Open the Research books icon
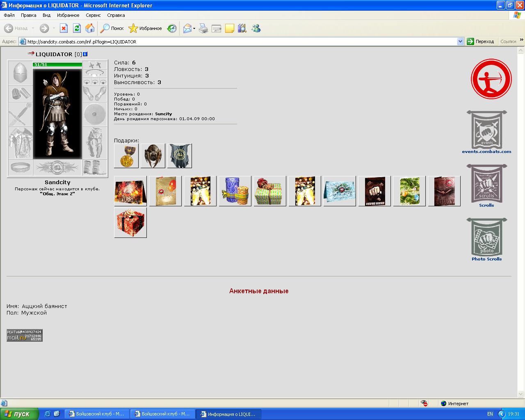Screen dimensions: 525x420 pyautogui.click(x=242, y=28)
